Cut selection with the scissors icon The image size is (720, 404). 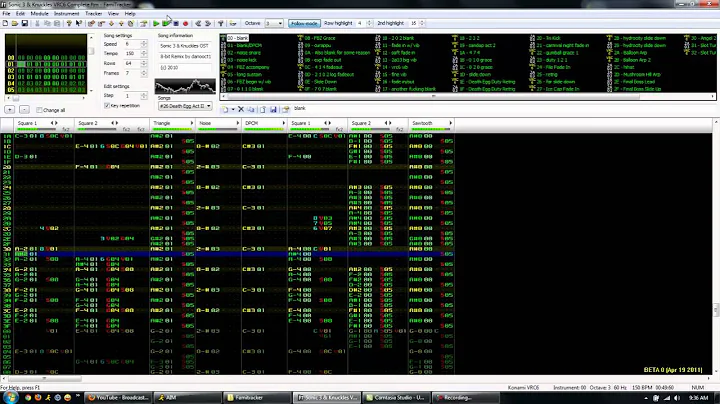click(x=37, y=23)
